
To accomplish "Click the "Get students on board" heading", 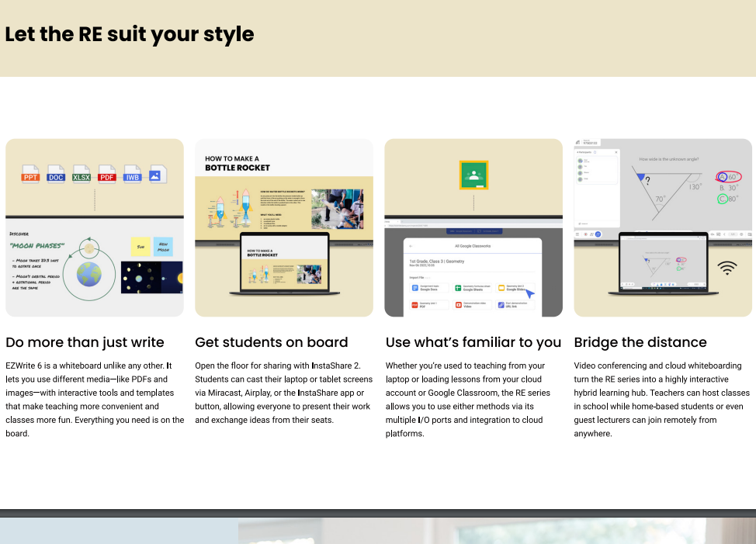I will (271, 342).
